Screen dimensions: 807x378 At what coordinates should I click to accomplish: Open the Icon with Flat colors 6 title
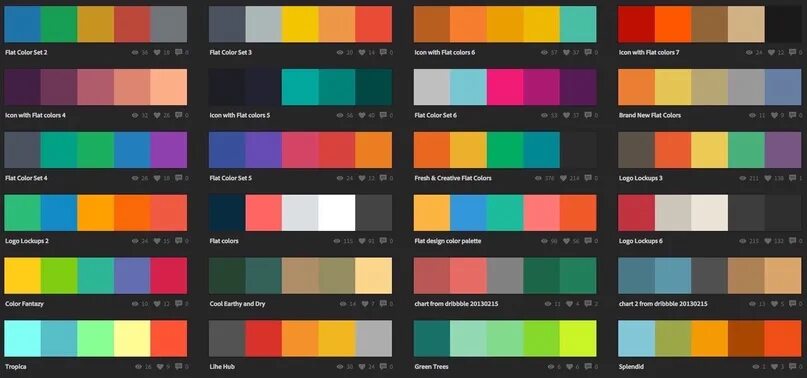[x=445, y=53]
